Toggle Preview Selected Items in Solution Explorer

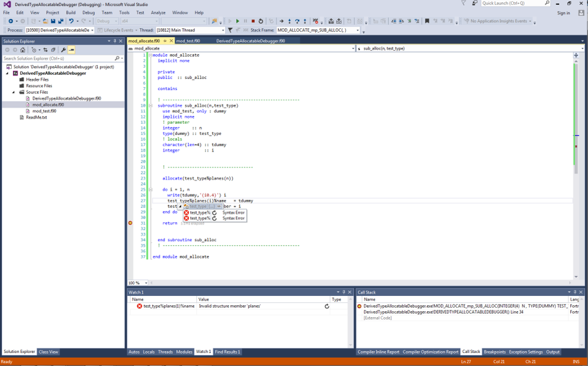pos(71,50)
